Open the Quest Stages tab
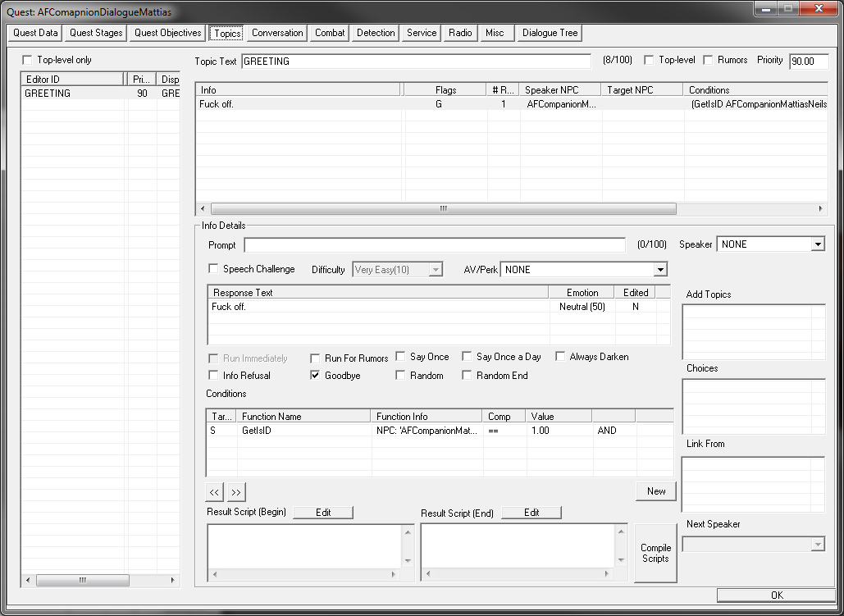The image size is (844, 616). pyautogui.click(x=96, y=33)
